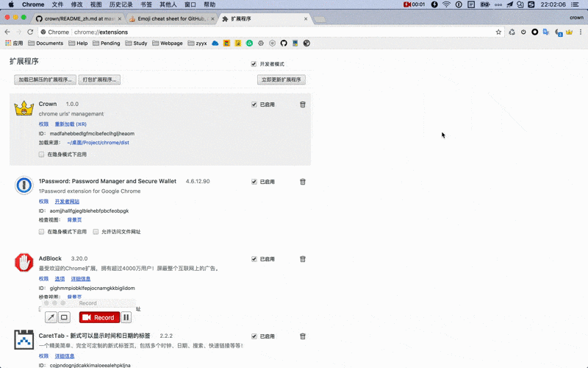Enable 1Password in incognito mode checkbox
The height and width of the screenshot is (368, 588).
click(41, 232)
